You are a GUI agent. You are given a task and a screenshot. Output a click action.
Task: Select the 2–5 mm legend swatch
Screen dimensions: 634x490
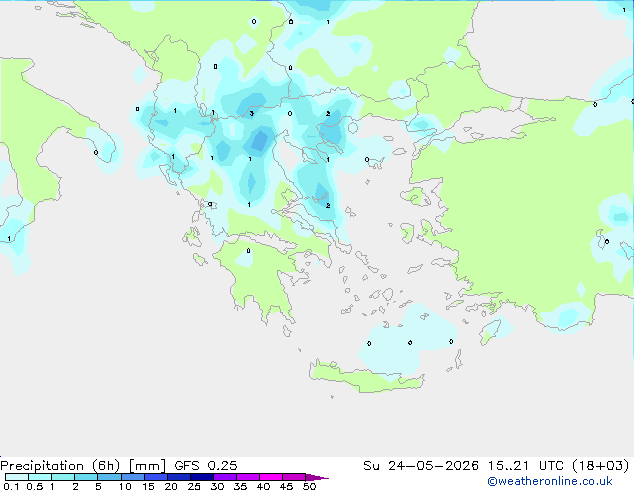click(86, 477)
